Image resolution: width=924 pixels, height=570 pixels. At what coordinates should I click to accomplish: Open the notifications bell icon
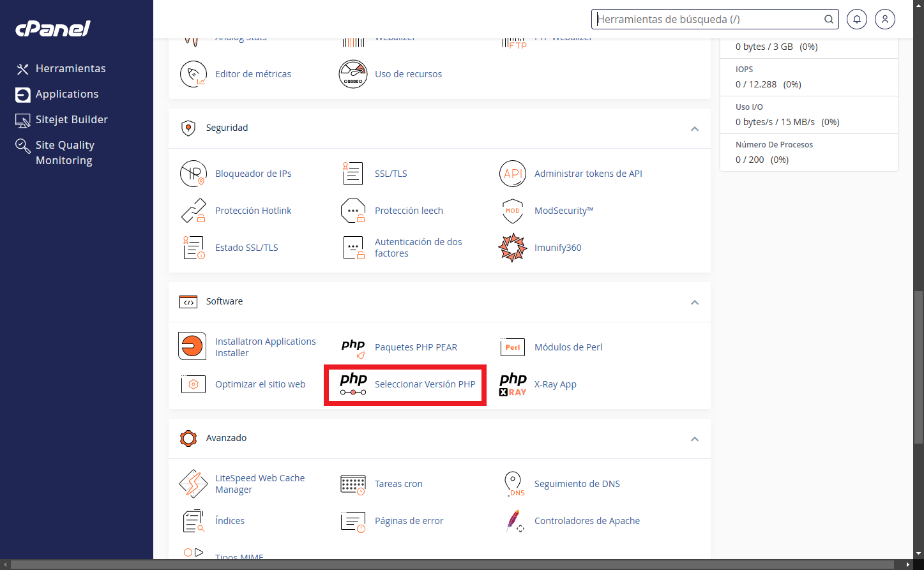(x=856, y=19)
